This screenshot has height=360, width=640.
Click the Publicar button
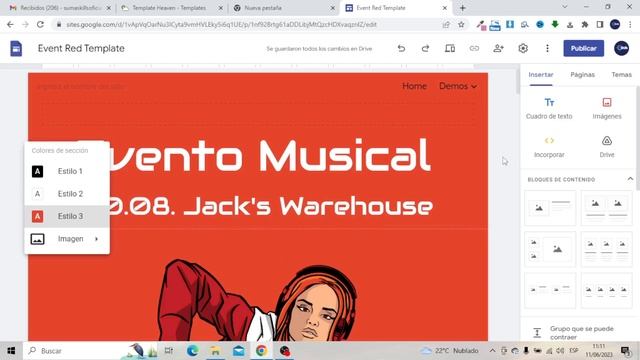[x=583, y=48]
